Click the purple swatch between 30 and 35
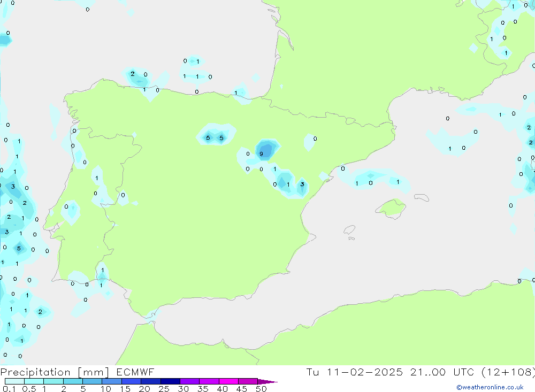This screenshot has width=535, height=392. point(189,381)
